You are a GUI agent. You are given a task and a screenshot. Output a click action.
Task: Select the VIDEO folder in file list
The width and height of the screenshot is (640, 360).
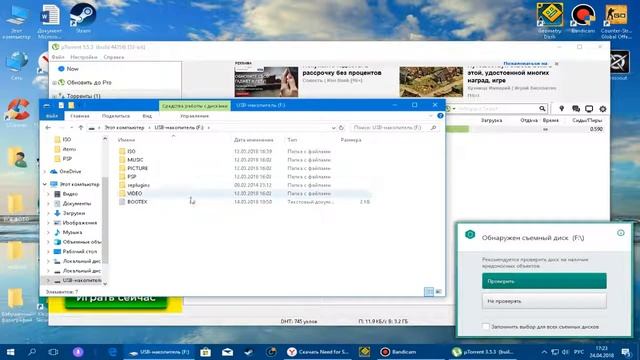134,193
